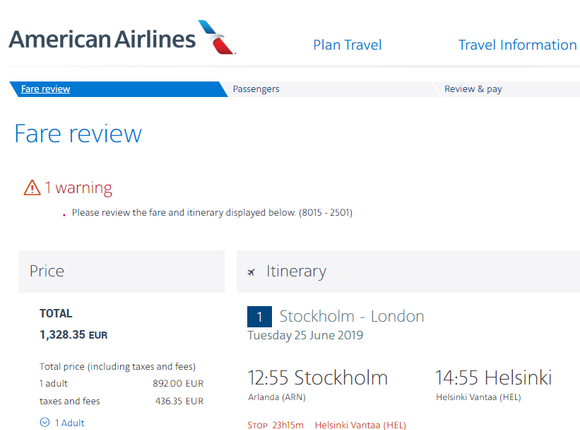Screen dimensions: 580x430
Task: Click the flight number 1 badge
Action: tap(259, 316)
